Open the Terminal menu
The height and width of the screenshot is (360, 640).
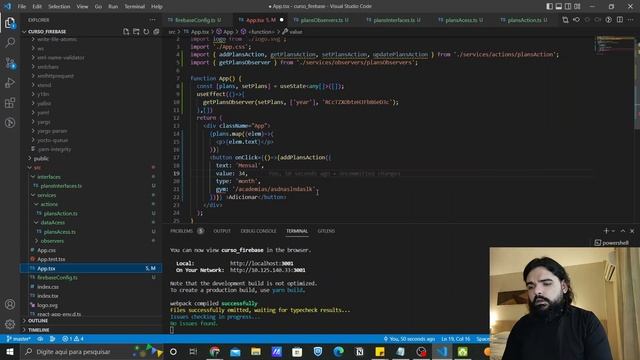coord(135,6)
